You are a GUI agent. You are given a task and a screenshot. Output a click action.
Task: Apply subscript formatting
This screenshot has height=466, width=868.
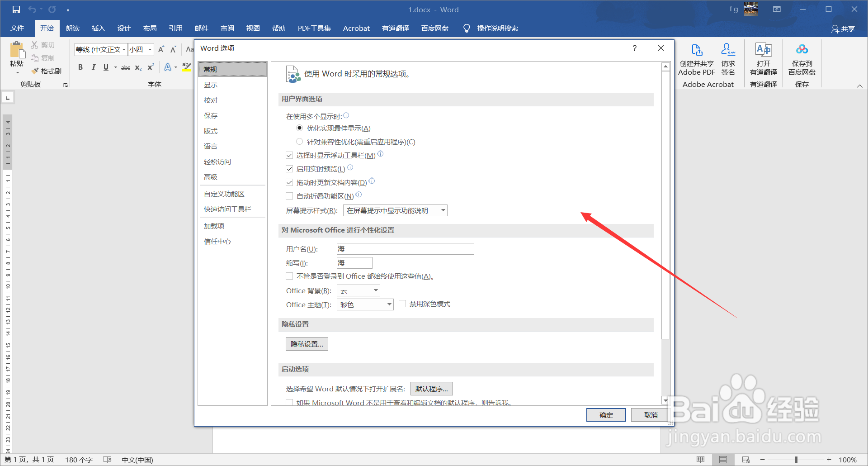point(138,67)
